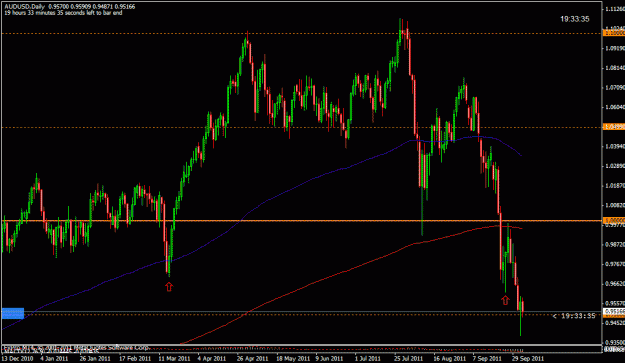Click the AUDUSD,Daily chart title text
The height and width of the screenshot is (363, 625).
click(x=25, y=7)
